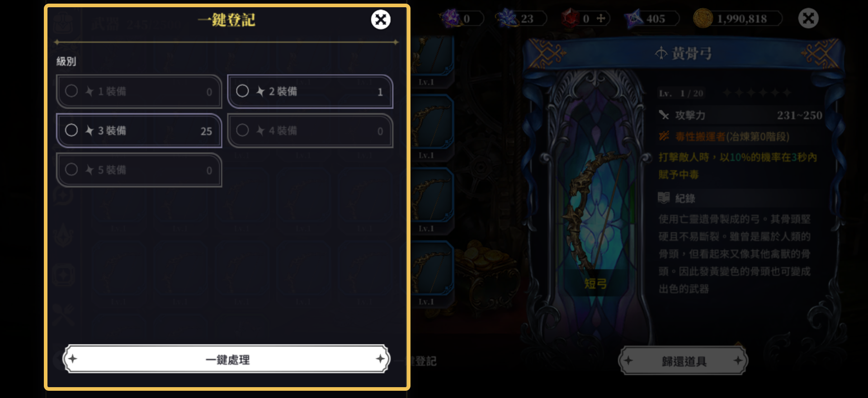
Task: Click the poison skill icon beside 毒性搬運者
Action: tap(664, 136)
